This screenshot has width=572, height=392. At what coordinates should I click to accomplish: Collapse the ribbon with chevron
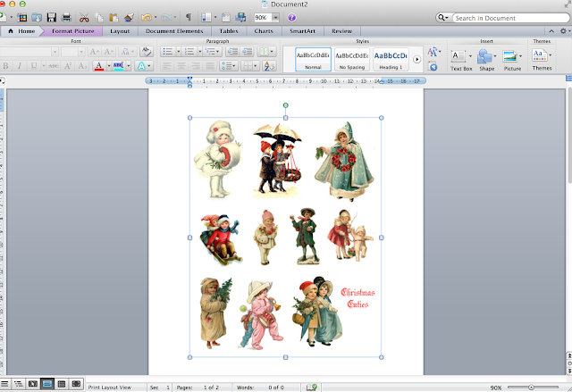click(x=551, y=31)
